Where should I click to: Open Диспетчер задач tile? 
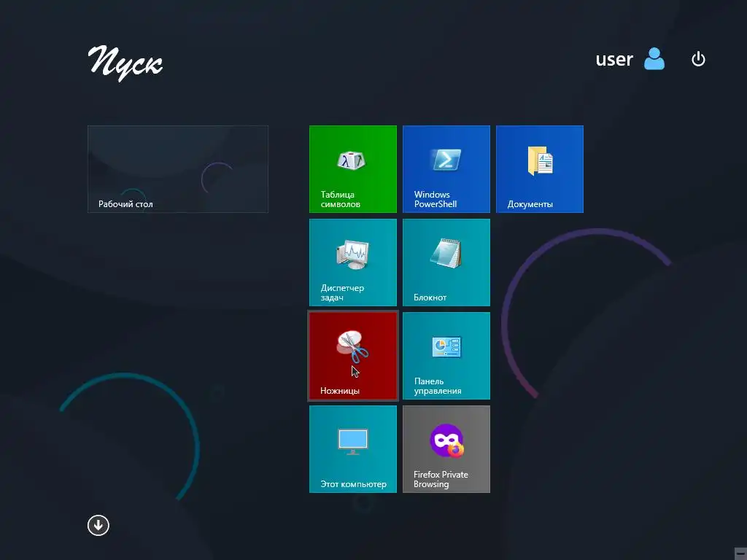coord(352,262)
